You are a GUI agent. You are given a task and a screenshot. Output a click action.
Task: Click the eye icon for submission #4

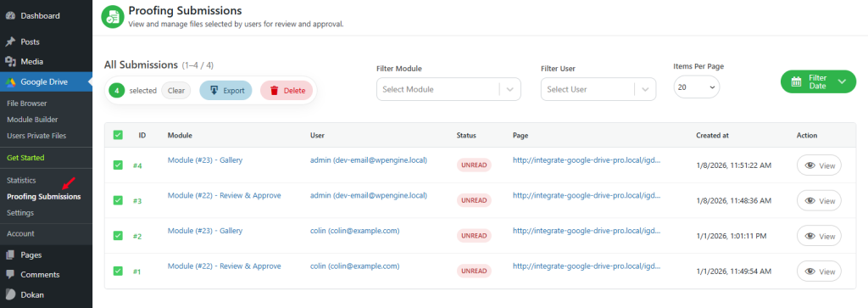810,165
